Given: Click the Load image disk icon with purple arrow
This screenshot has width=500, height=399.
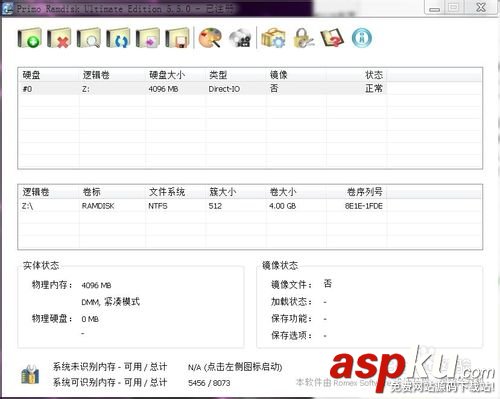Looking at the screenshot, I should coord(148,38).
